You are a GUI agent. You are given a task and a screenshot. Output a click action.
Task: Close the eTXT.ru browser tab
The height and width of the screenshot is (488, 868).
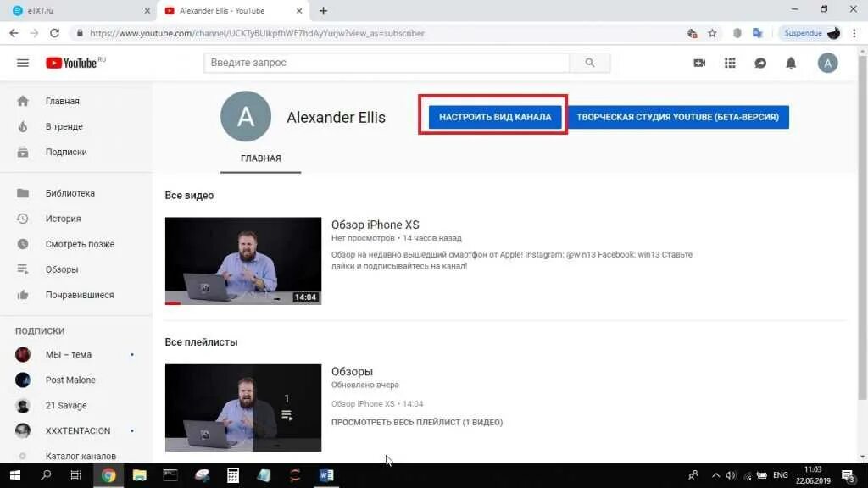point(147,11)
